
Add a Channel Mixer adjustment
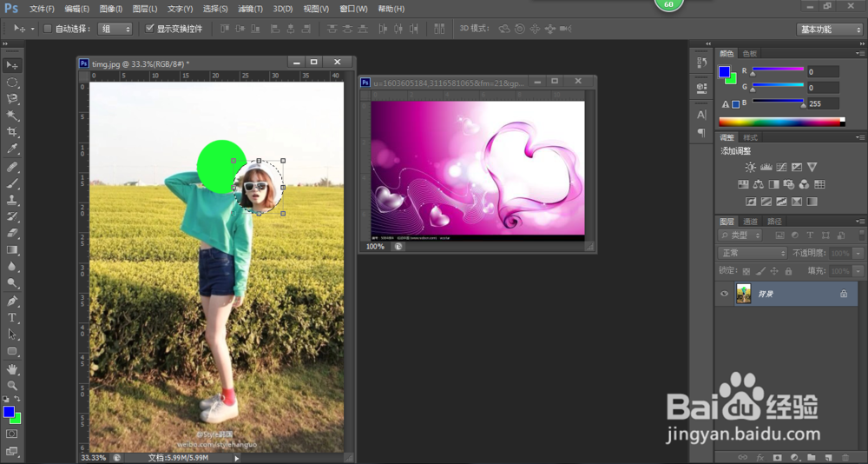tap(805, 184)
